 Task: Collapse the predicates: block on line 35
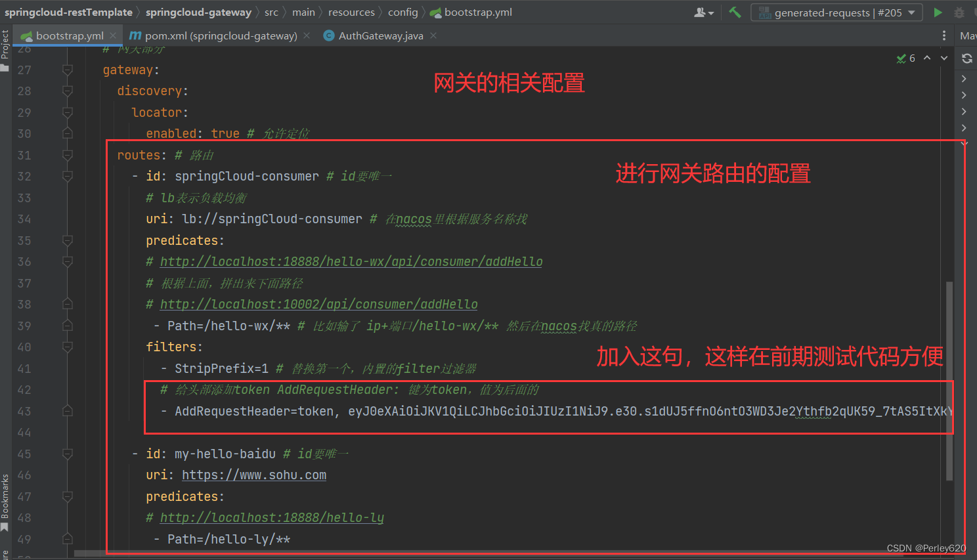(67, 240)
